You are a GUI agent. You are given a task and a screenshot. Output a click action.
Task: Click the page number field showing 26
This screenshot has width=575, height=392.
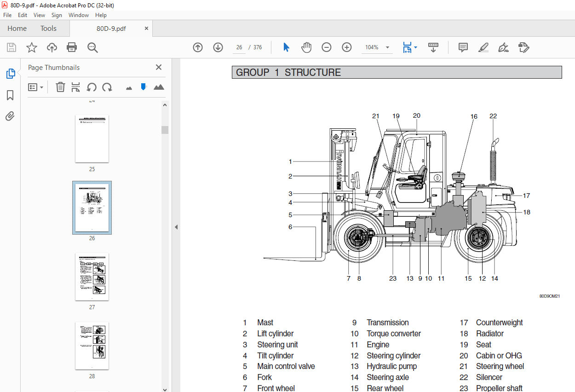239,47
